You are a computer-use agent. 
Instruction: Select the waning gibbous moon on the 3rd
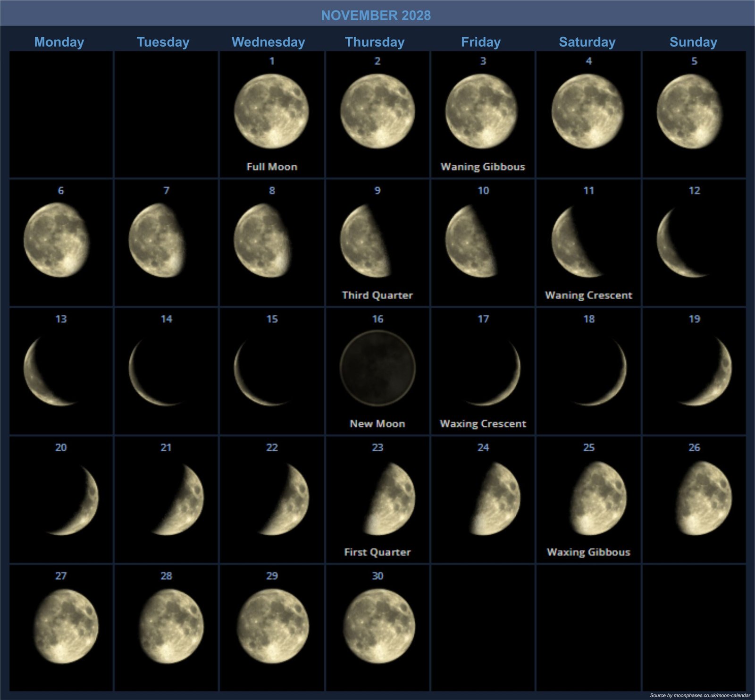click(x=481, y=111)
